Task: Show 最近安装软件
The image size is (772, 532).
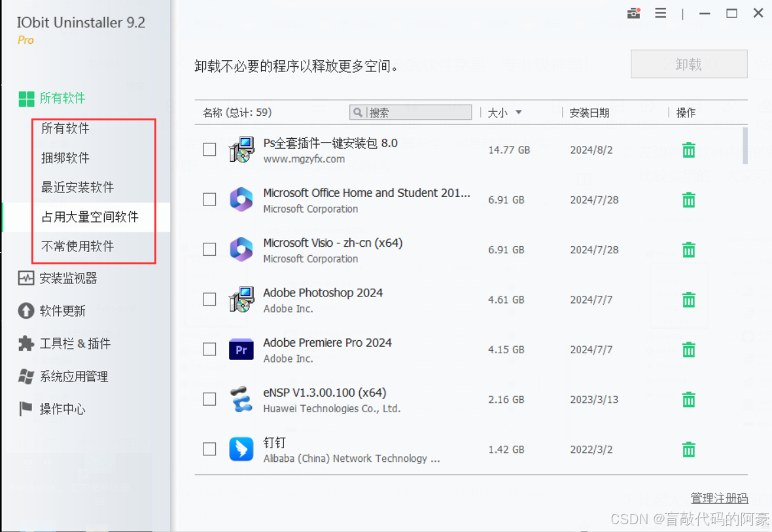Action: pos(77,188)
